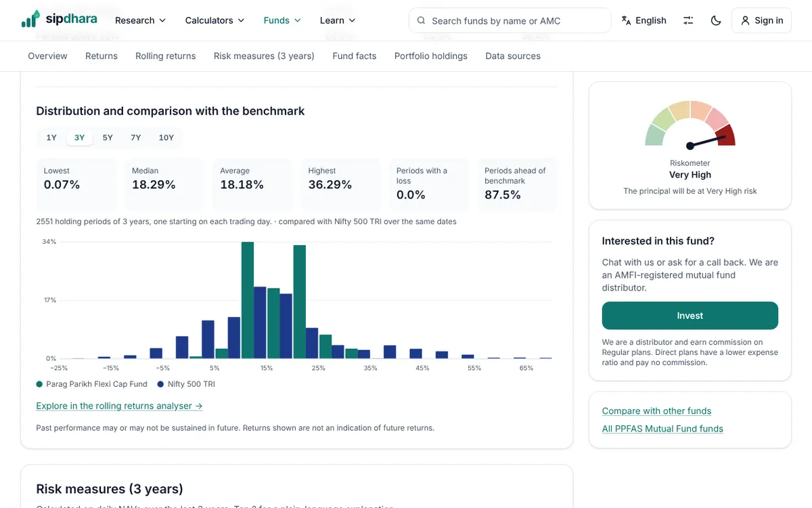Select the 7Y period option
This screenshot has width=812, height=508.
tap(136, 137)
